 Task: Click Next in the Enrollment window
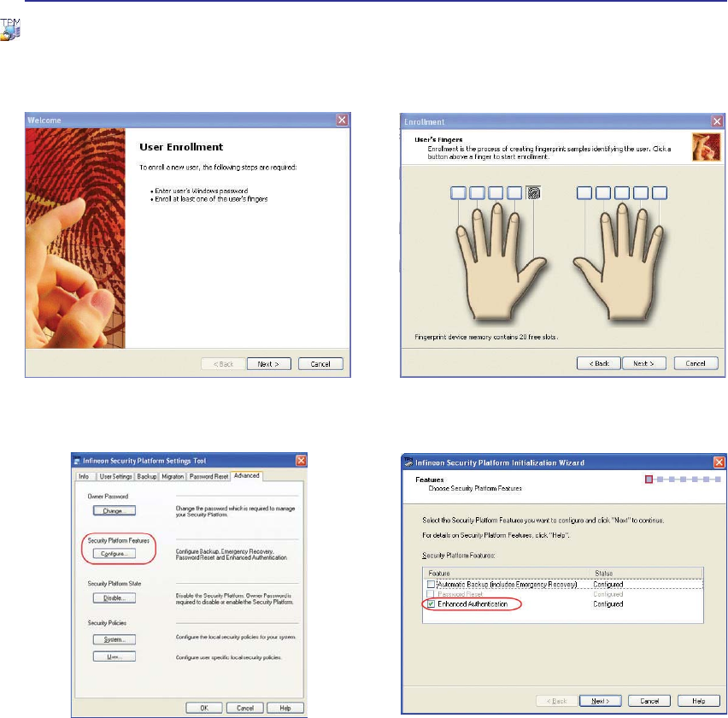644,363
